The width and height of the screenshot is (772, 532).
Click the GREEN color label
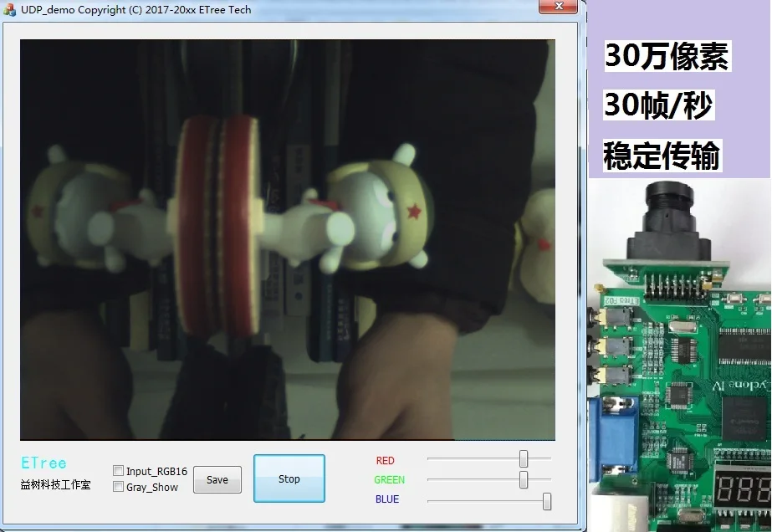point(389,480)
